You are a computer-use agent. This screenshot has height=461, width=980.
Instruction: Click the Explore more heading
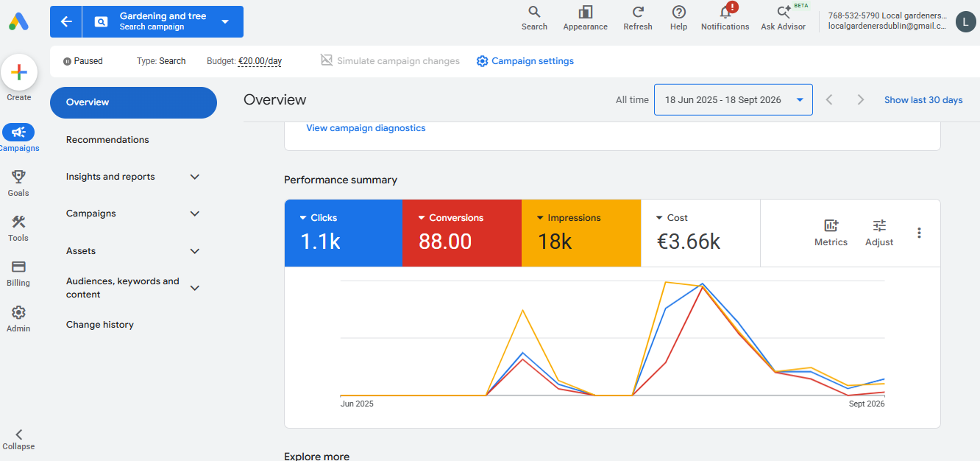316,456
